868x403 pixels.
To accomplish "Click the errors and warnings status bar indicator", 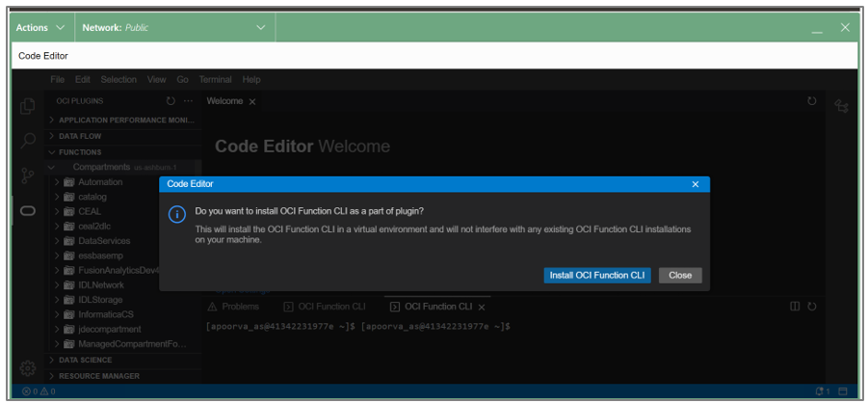I will (39, 391).
